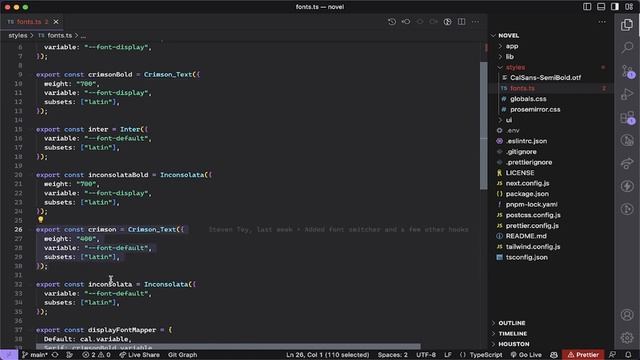640x360 pixels.
Task: Open package.json file
Action: click(527, 194)
